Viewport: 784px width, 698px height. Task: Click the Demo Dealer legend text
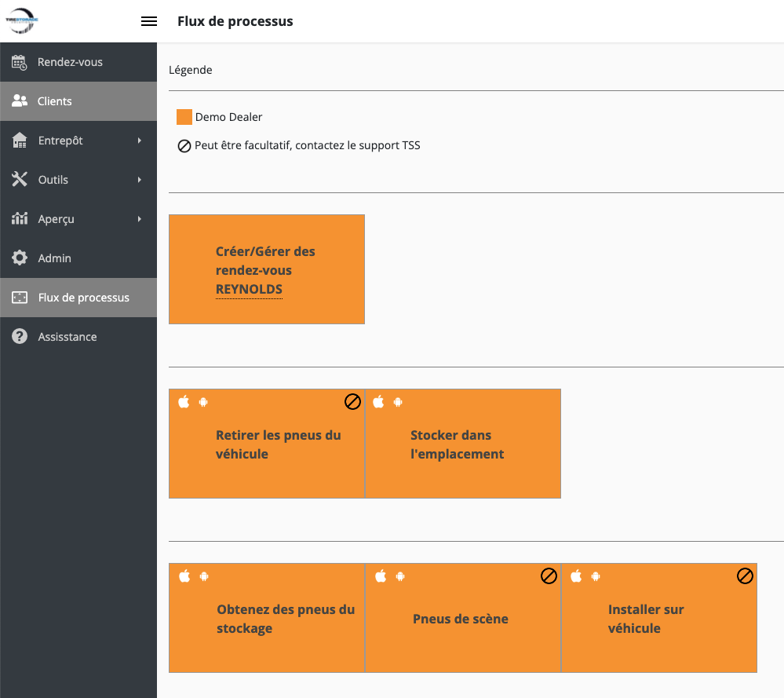228,117
